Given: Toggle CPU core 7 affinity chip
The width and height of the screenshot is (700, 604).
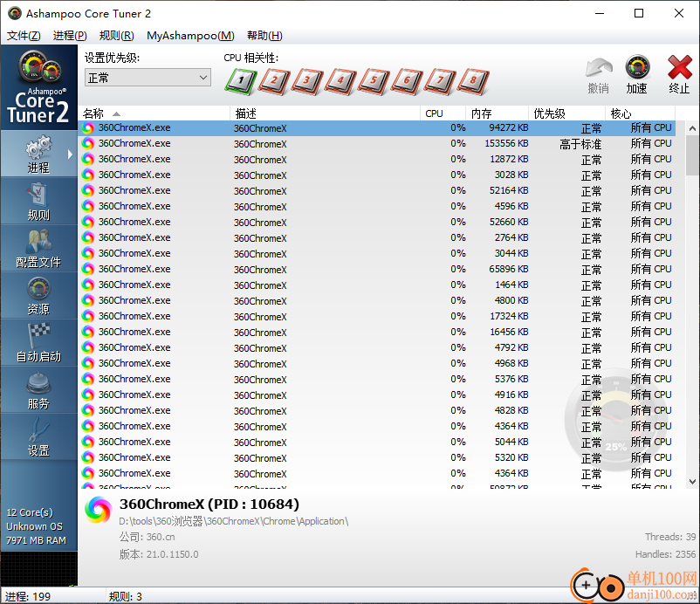Looking at the screenshot, I should click(x=440, y=81).
